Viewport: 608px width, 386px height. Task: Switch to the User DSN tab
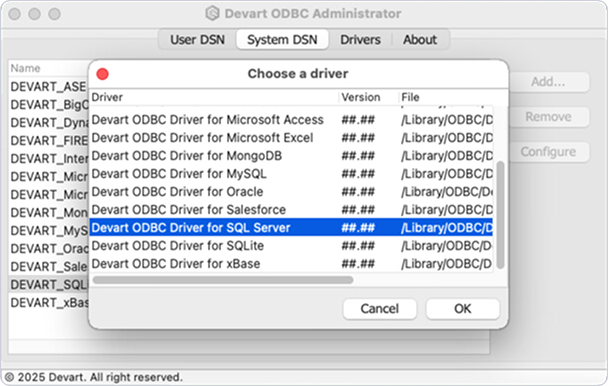[197, 40]
